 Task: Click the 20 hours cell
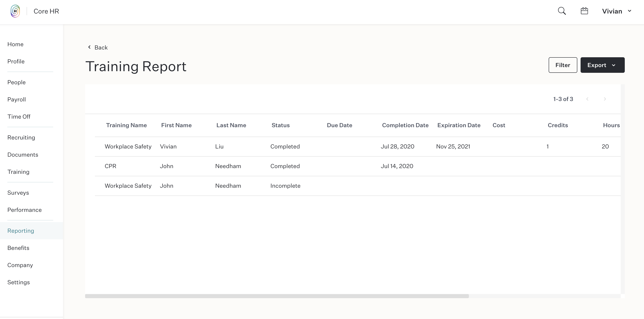click(605, 147)
